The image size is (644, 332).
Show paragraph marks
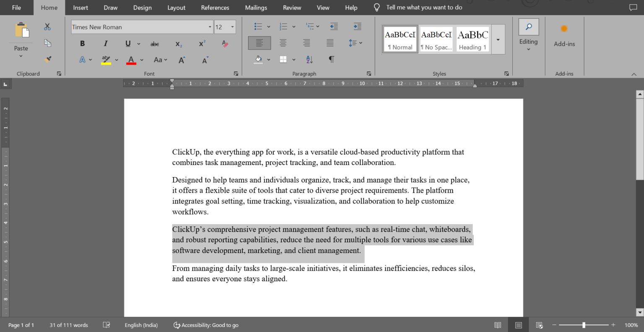331,59
